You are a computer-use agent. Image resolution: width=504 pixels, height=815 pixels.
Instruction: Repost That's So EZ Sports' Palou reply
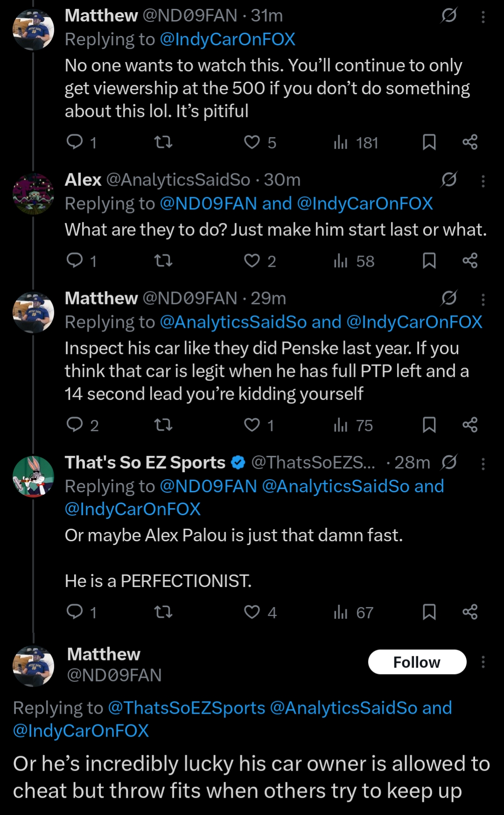163,611
